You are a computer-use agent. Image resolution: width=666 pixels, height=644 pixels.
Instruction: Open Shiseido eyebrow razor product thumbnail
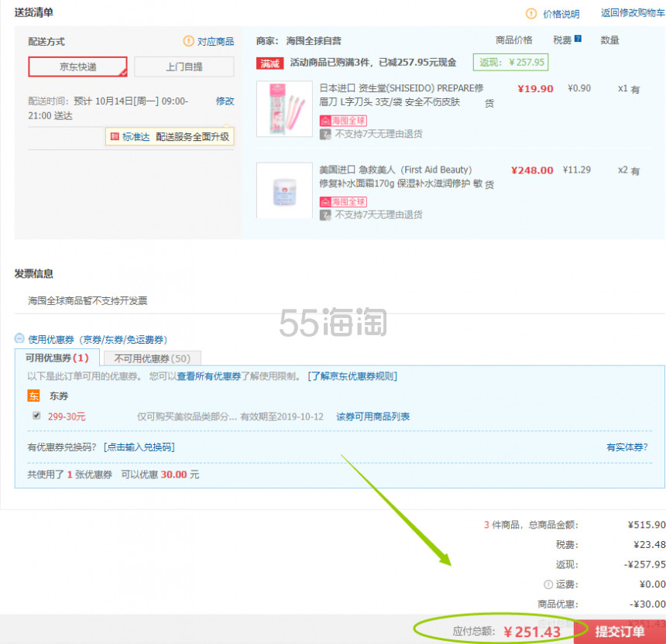284,108
